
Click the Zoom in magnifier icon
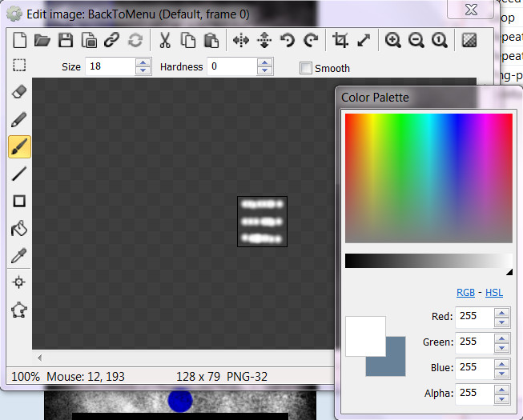392,40
